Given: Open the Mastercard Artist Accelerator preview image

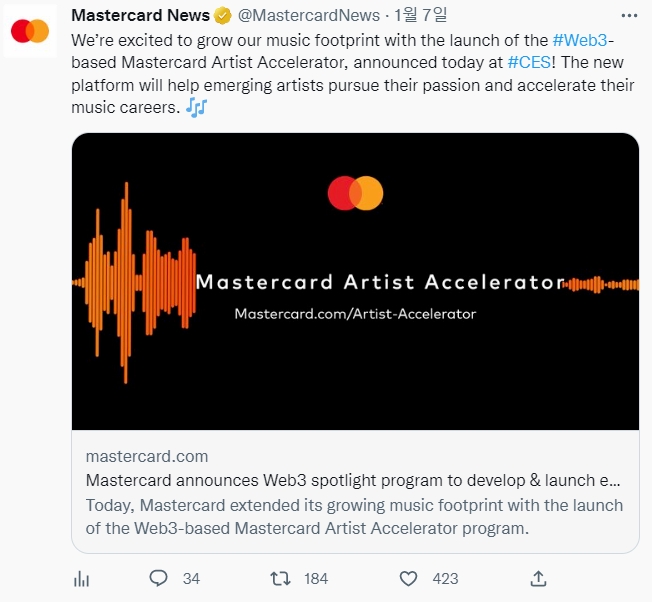Looking at the screenshot, I should [x=355, y=281].
